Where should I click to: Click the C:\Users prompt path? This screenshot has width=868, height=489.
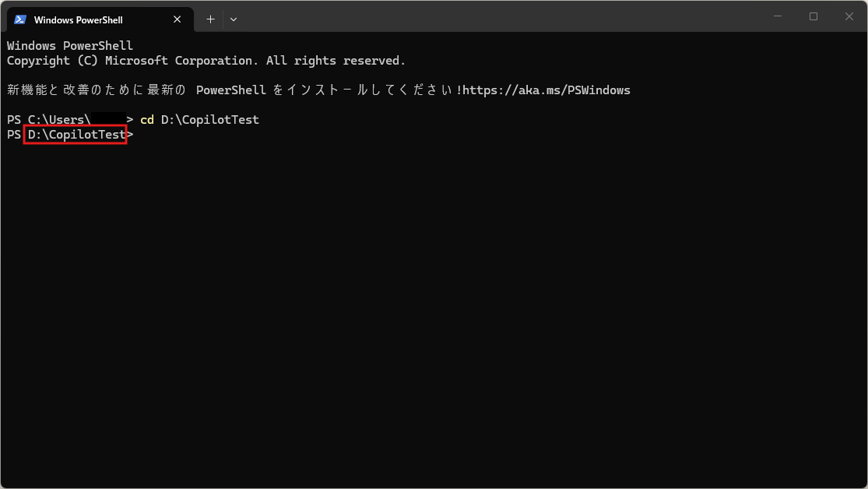click(x=59, y=120)
